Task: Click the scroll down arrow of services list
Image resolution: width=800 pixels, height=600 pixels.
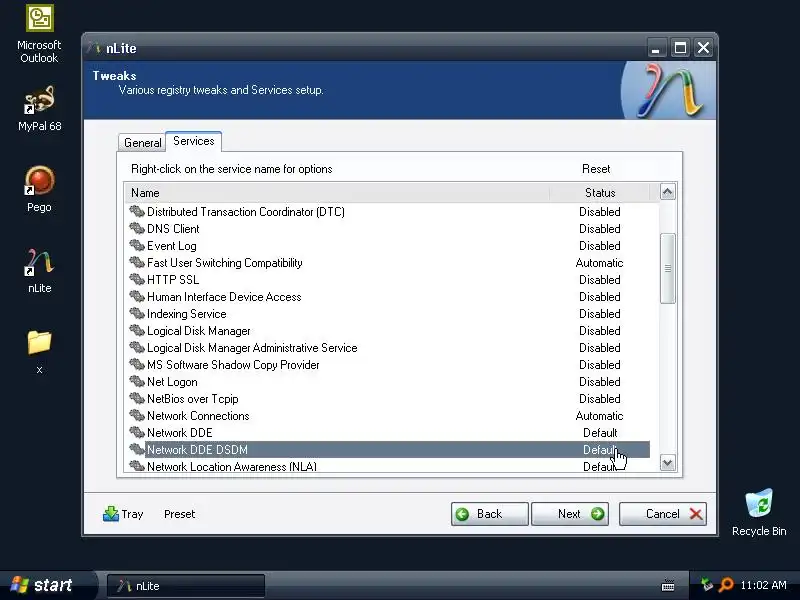Action: click(x=667, y=462)
